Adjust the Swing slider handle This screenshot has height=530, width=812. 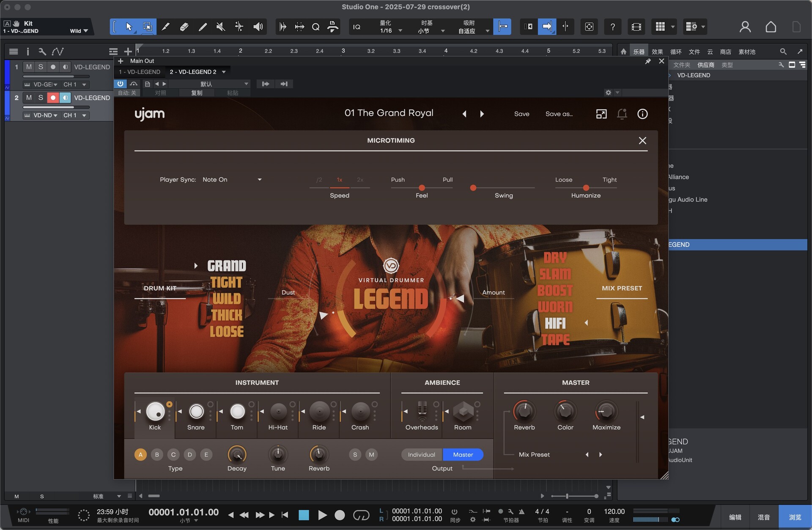tap(473, 188)
